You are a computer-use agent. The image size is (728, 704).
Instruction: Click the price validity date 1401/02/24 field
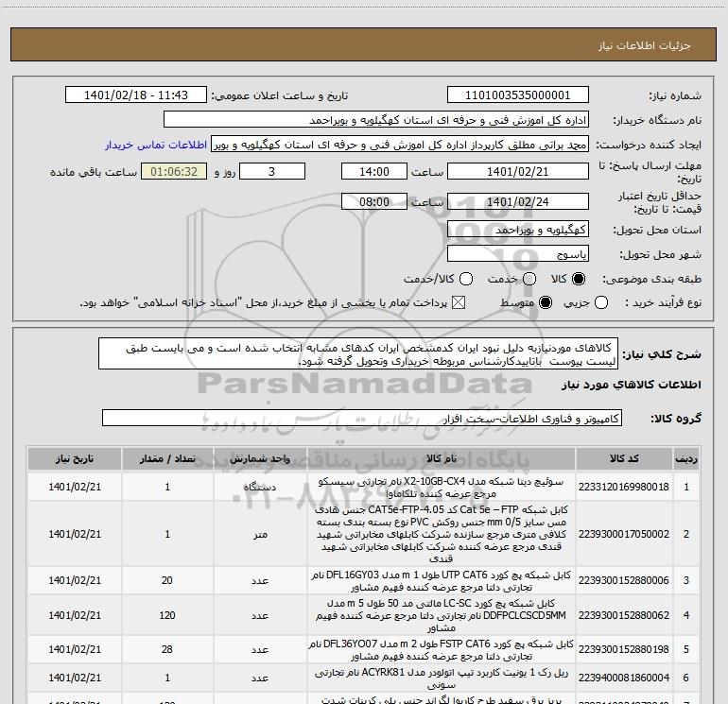point(518,202)
